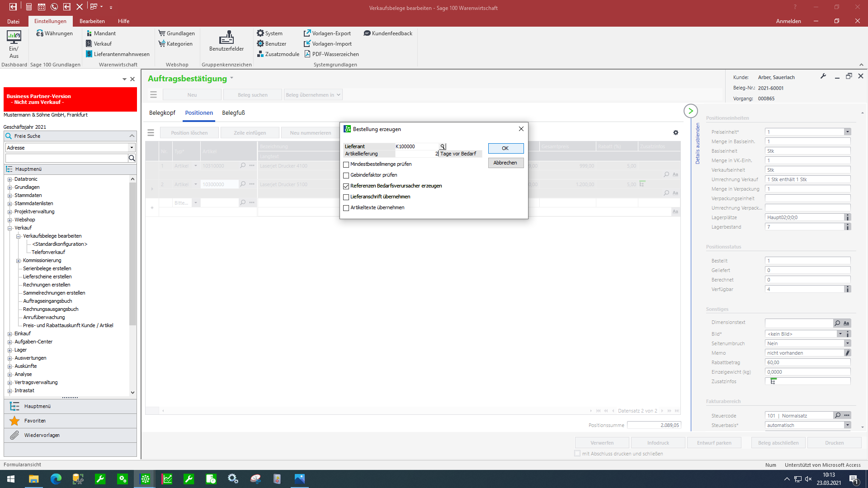This screenshot has height=488, width=868.
Task: Open the wrench tool in customer panel
Action: (x=823, y=76)
